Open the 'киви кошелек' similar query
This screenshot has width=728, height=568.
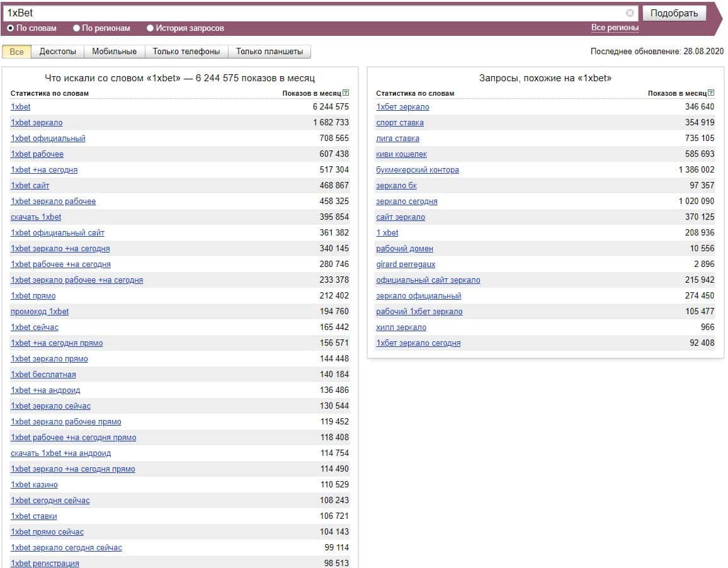(401, 154)
